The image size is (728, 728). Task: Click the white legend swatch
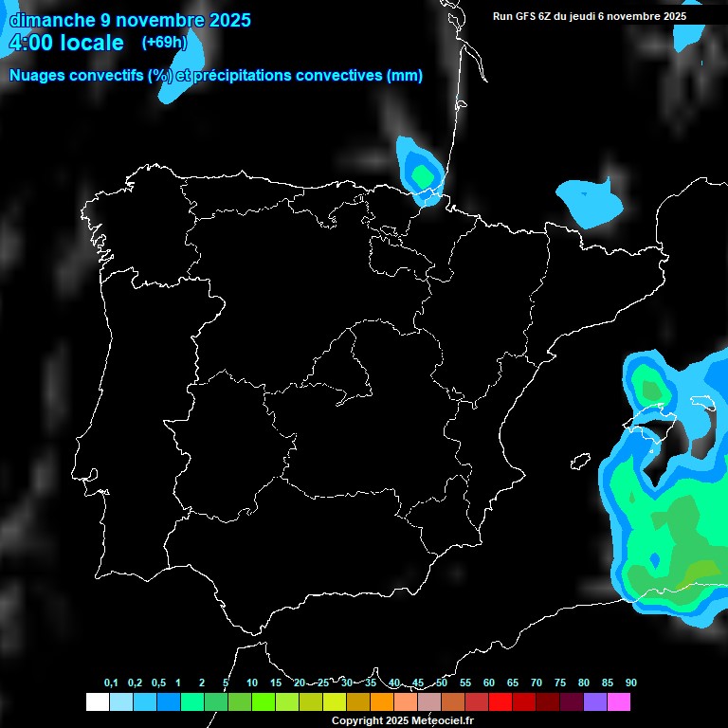[98, 701]
